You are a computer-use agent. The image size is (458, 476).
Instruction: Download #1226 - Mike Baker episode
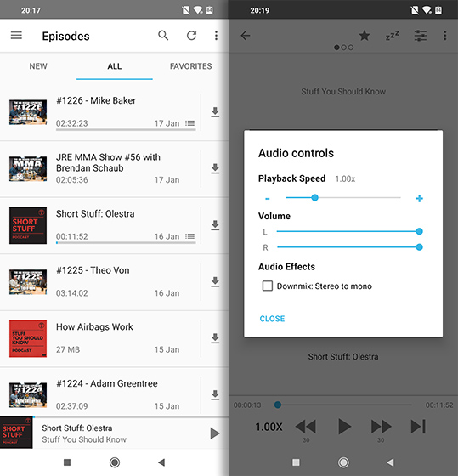click(x=215, y=112)
